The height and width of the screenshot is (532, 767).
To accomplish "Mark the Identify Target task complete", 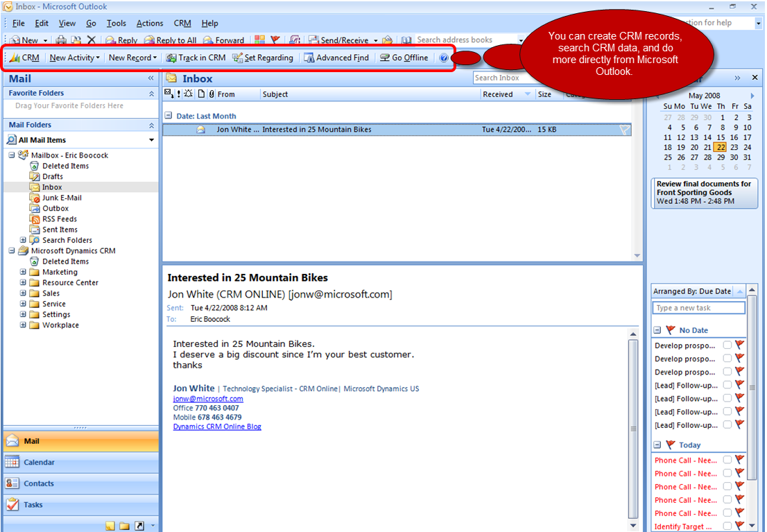I will (727, 526).
